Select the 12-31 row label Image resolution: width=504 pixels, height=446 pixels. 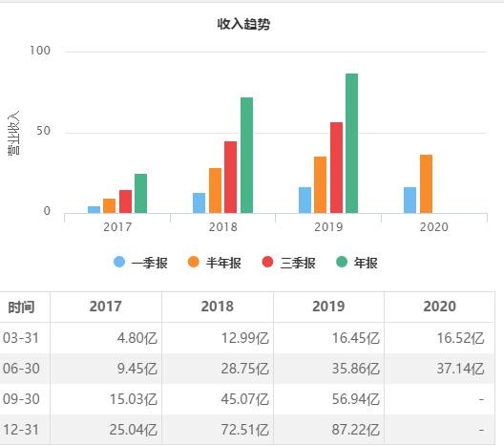tap(21, 429)
